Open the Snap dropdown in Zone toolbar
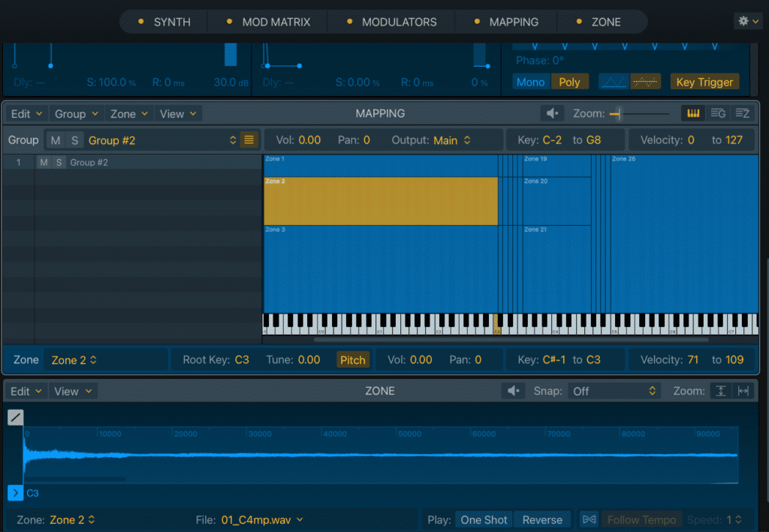The width and height of the screenshot is (769, 532). tap(614, 390)
